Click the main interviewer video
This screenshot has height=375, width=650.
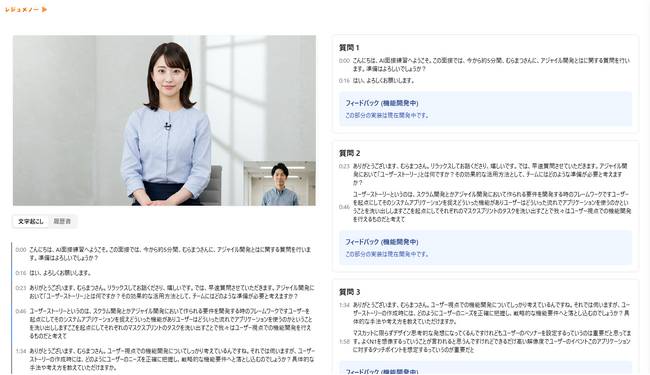click(x=164, y=120)
